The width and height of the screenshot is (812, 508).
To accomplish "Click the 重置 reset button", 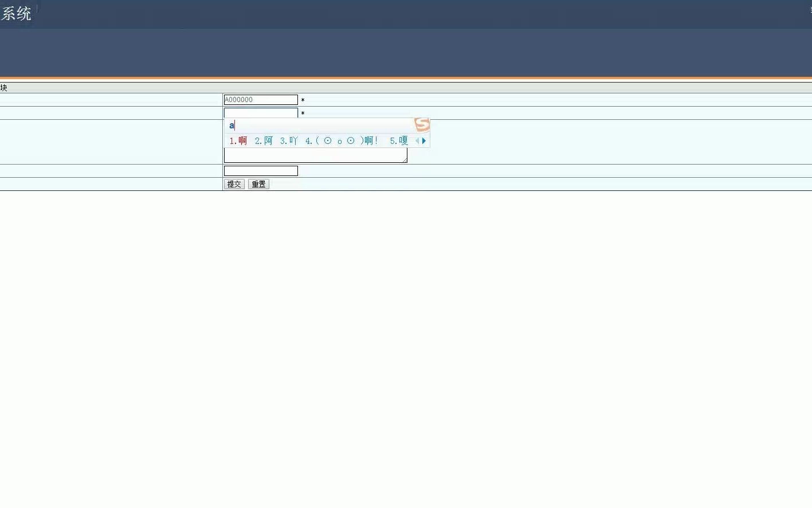I will (258, 184).
